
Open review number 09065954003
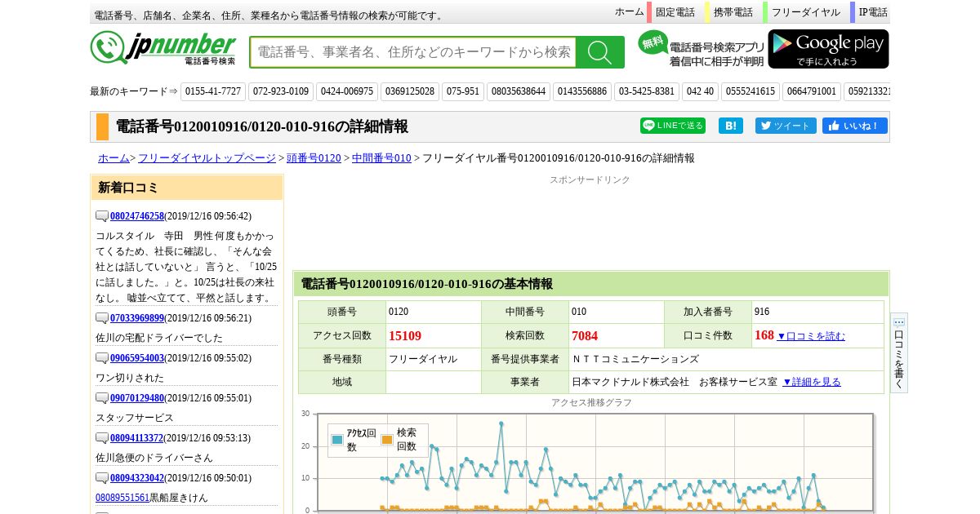pyautogui.click(x=137, y=358)
